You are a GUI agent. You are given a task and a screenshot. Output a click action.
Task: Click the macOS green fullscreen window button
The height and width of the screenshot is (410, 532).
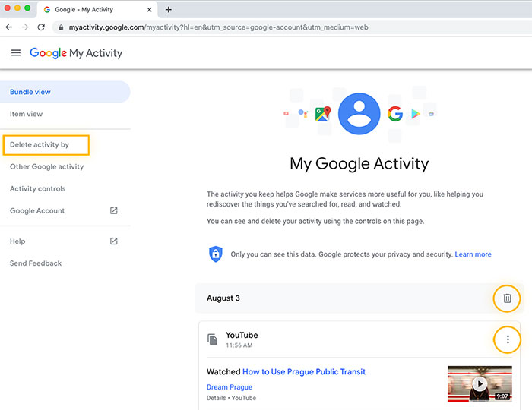[x=27, y=8]
